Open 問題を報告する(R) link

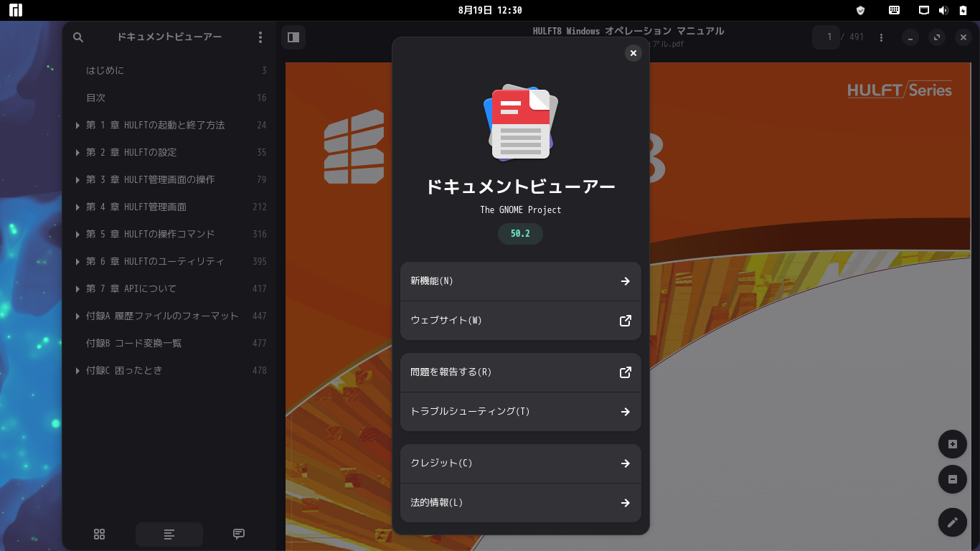(x=521, y=372)
